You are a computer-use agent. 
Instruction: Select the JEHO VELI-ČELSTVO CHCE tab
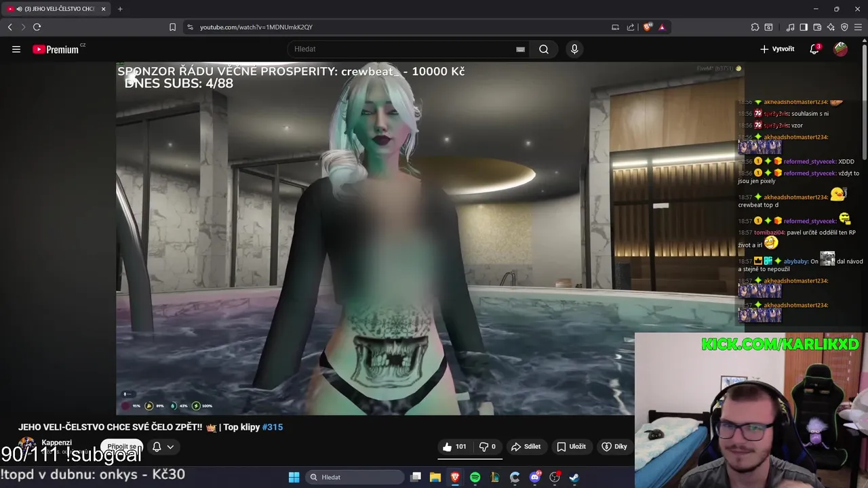56,9
